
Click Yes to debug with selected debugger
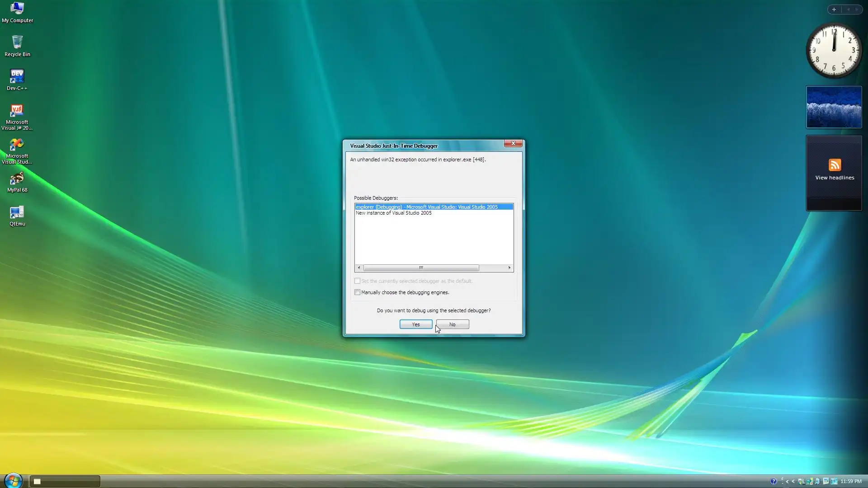[415, 324]
